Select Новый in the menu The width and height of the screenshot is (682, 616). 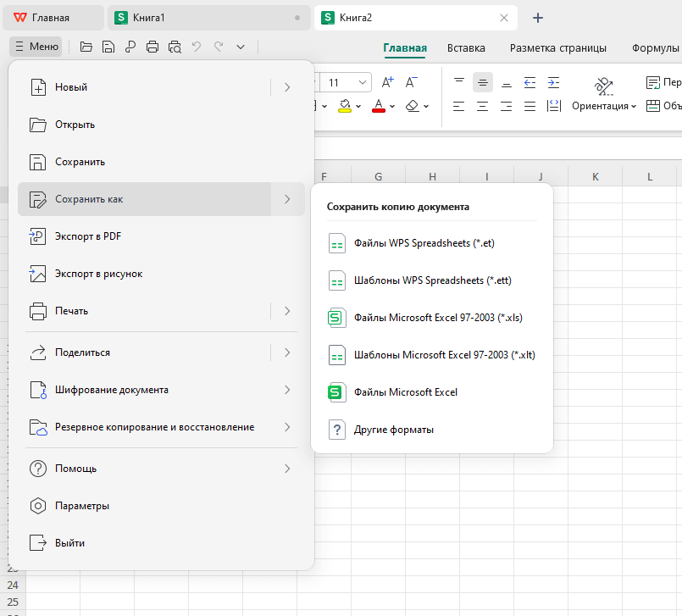(143, 87)
